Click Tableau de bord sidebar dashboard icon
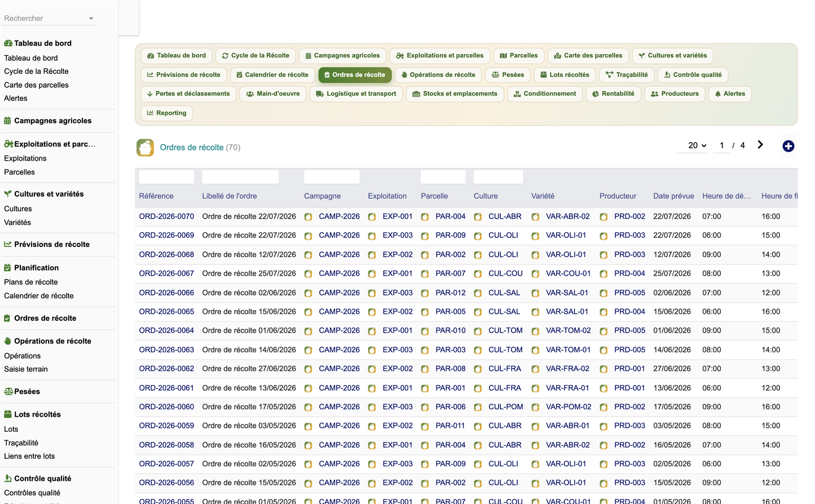Viewport: 815px width, 504px height. click(x=8, y=43)
